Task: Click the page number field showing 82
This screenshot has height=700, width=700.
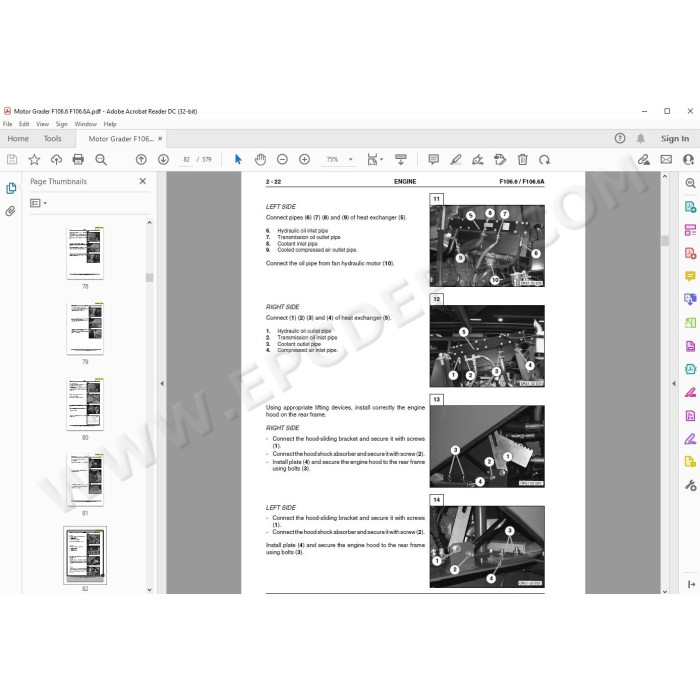Action: tap(187, 159)
